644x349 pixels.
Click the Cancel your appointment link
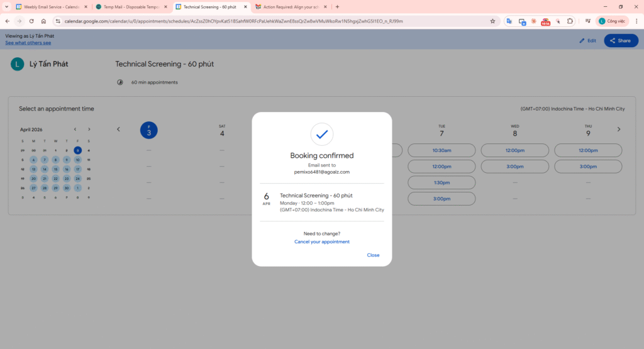(x=322, y=241)
